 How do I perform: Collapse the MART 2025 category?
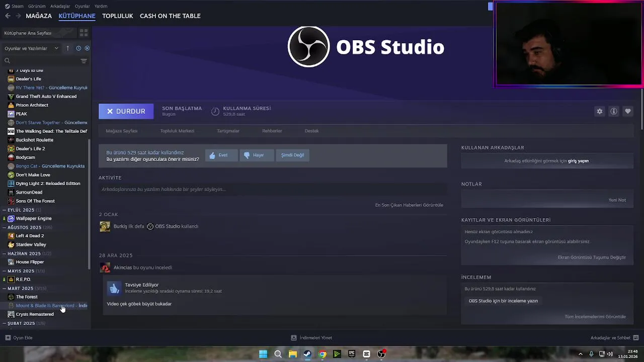click(4, 289)
